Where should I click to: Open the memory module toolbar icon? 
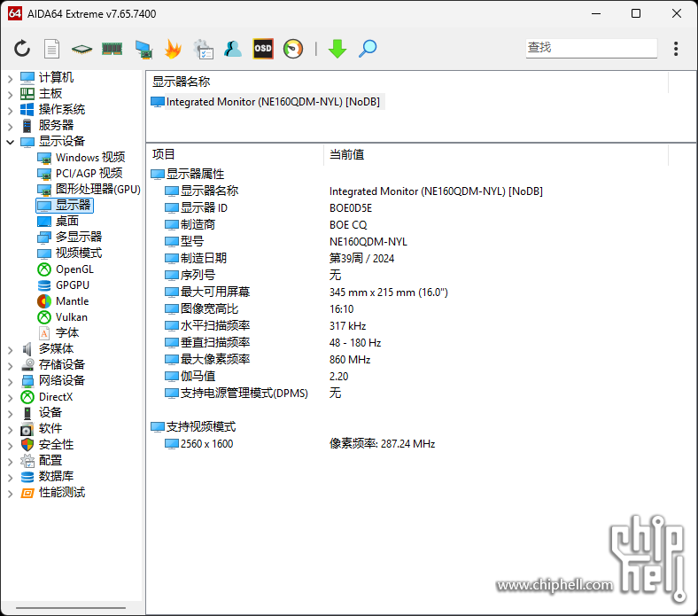click(112, 49)
